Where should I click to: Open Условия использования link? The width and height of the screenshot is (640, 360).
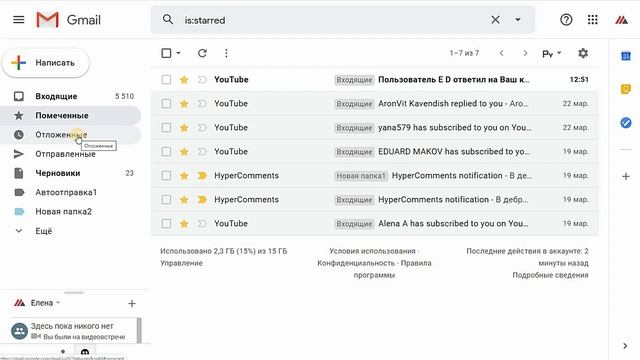click(372, 251)
